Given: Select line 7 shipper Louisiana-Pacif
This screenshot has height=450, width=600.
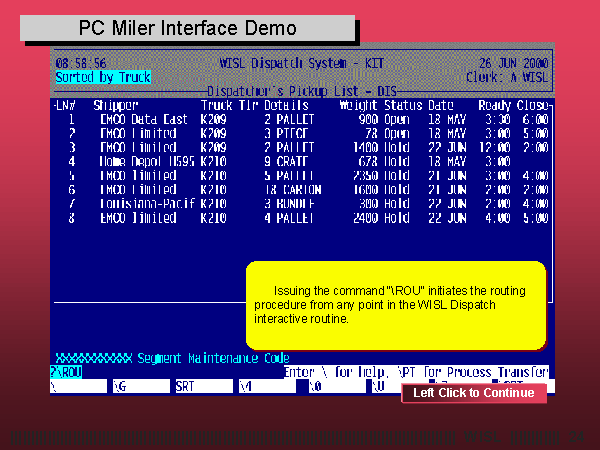Looking at the screenshot, I should (x=147, y=204).
